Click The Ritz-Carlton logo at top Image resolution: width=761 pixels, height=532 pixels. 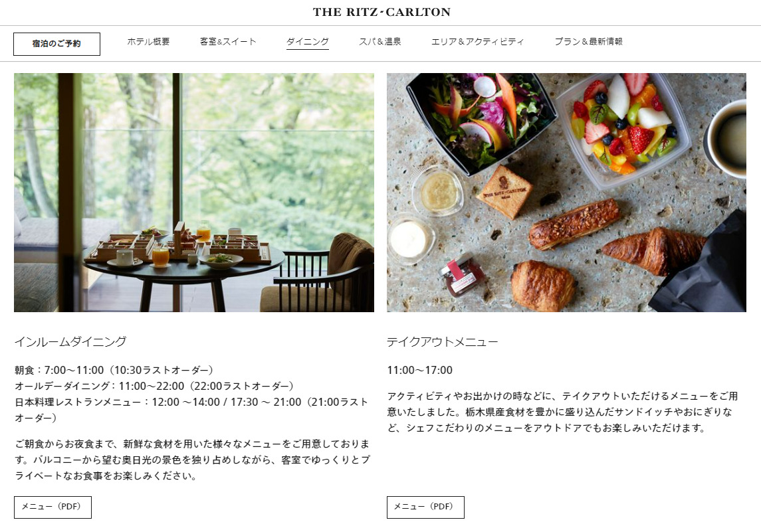tap(381, 12)
